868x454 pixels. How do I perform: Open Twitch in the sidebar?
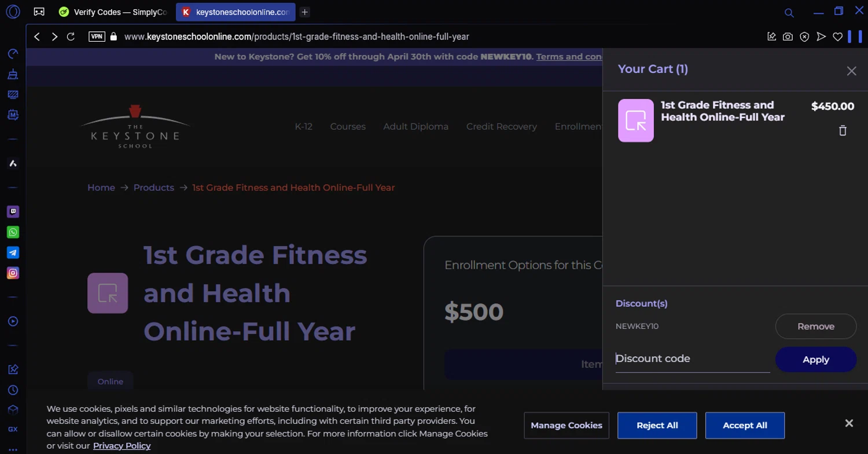point(13,211)
